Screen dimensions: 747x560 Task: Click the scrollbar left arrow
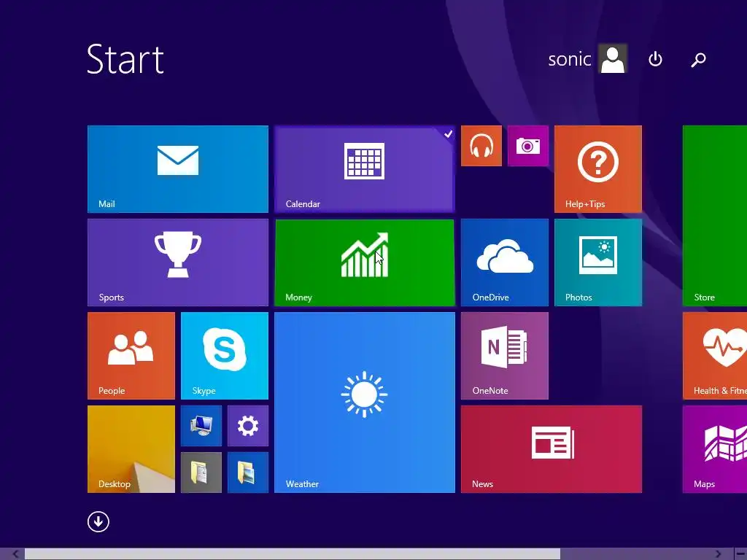tap(15, 554)
